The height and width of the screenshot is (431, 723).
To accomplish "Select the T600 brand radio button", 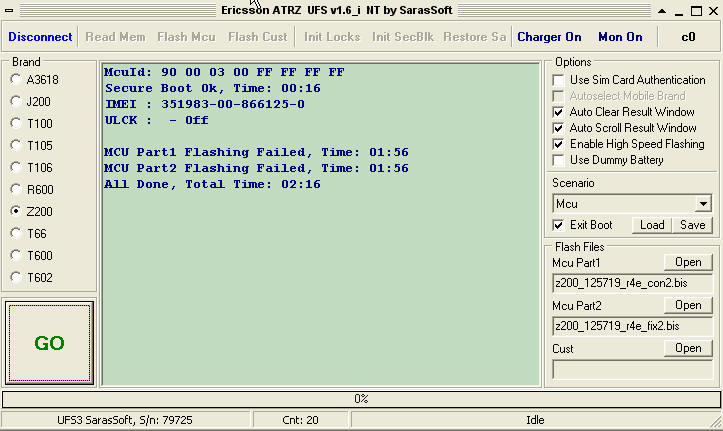I will click(x=16, y=255).
